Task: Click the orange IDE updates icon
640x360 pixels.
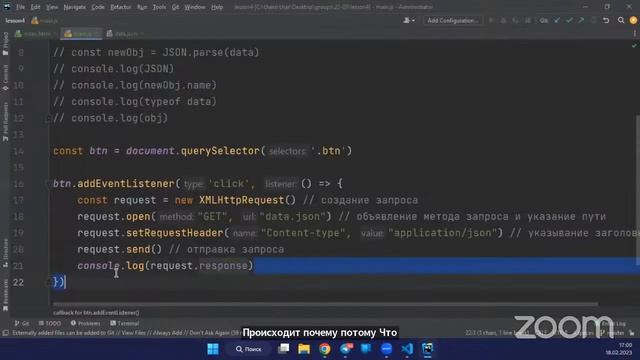Action: [633, 20]
